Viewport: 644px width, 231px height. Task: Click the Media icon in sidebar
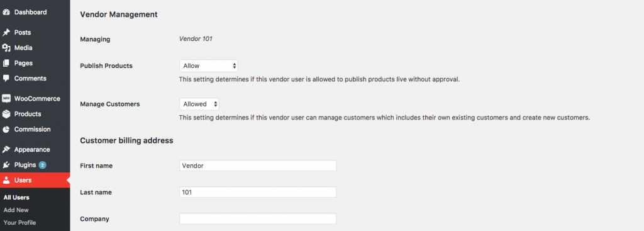(6, 48)
